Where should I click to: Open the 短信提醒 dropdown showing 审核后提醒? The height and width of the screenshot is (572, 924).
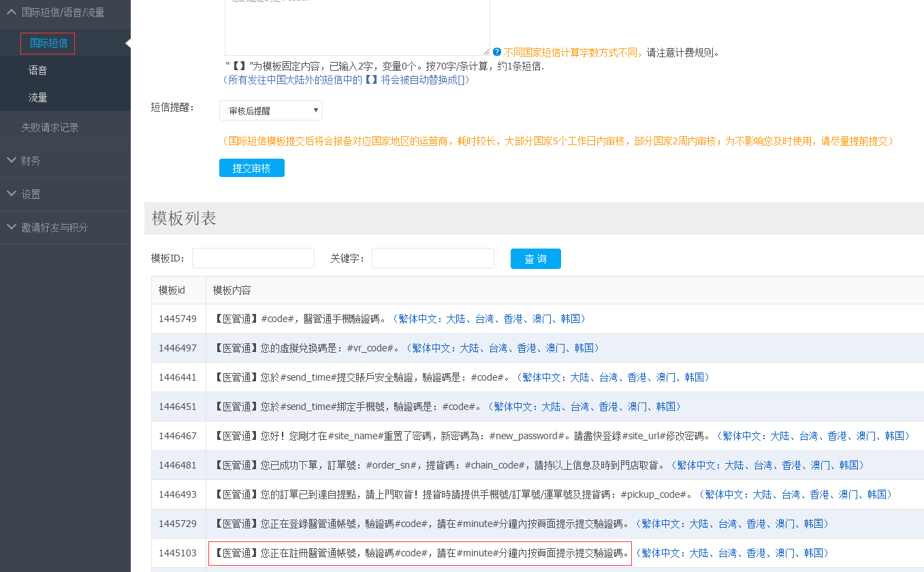coord(271,110)
